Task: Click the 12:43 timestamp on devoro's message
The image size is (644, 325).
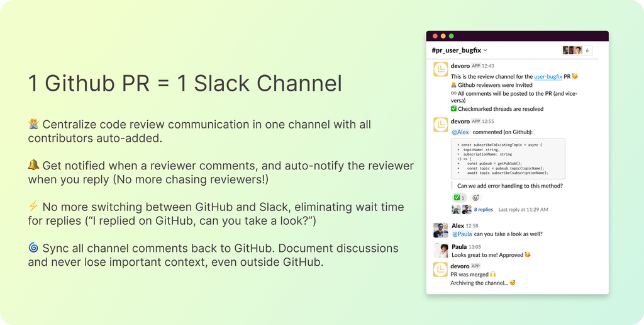Action: [x=488, y=66]
